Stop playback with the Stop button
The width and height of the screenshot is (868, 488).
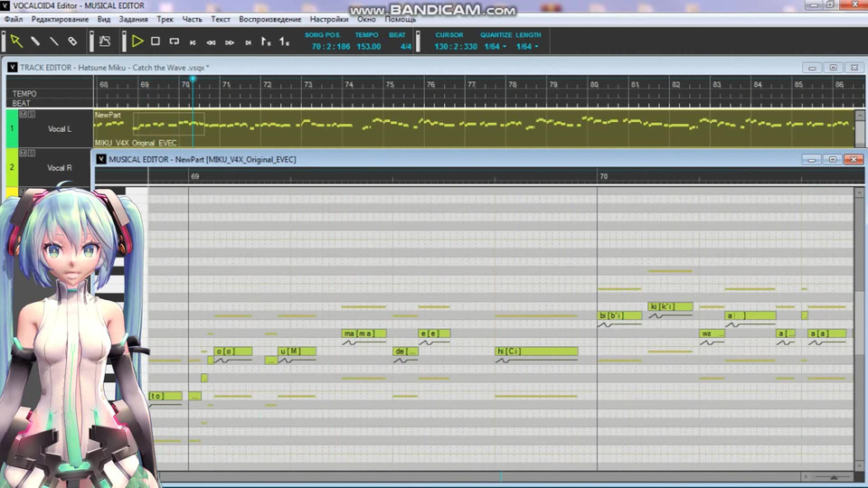pyautogui.click(x=156, y=41)
